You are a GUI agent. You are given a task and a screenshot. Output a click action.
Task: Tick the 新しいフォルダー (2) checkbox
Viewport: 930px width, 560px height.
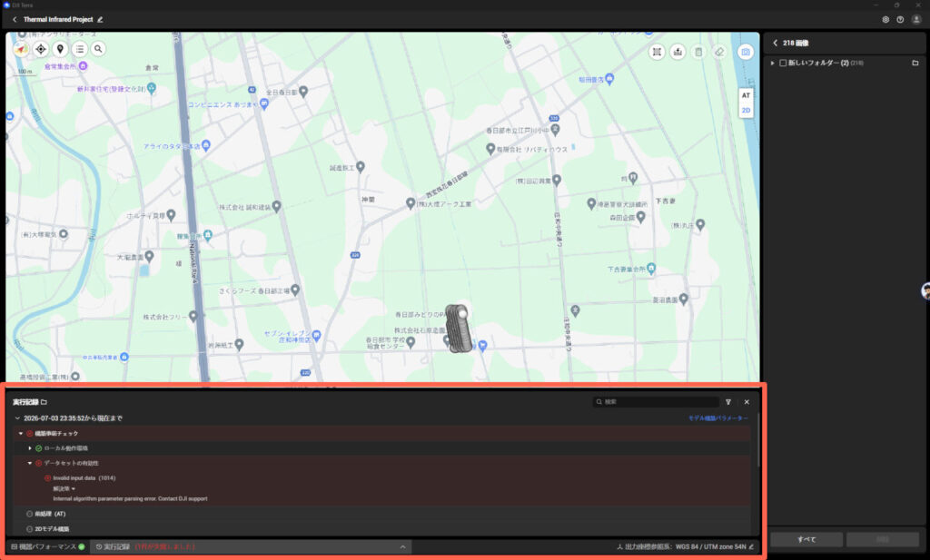[783, 63]
